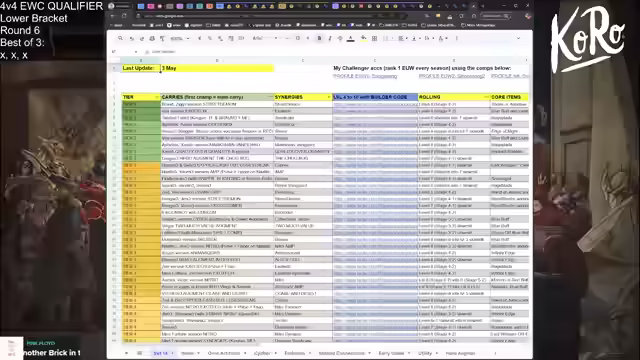The image size is (640, 360).
Task: Click the print icon
Action: click(152, 38)
